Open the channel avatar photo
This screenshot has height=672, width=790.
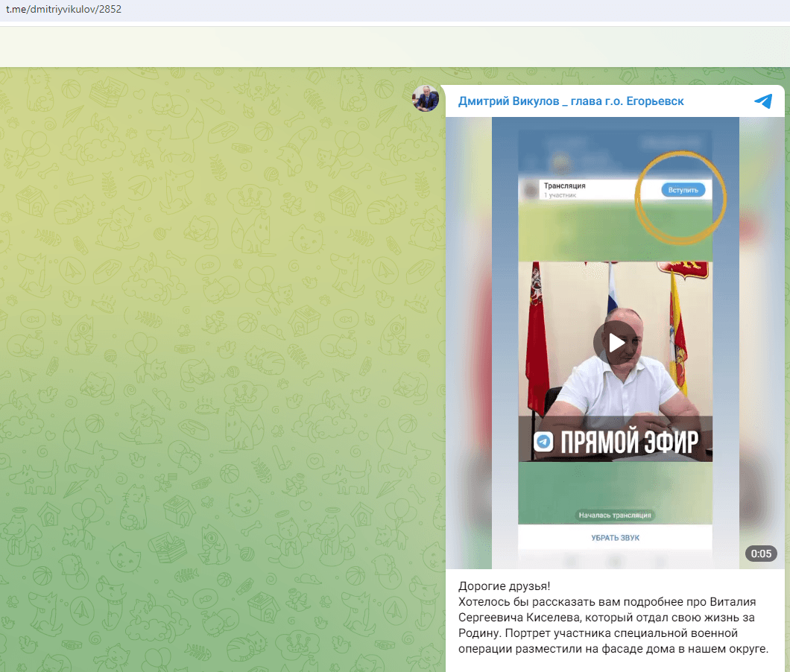(x=426, y=98)
